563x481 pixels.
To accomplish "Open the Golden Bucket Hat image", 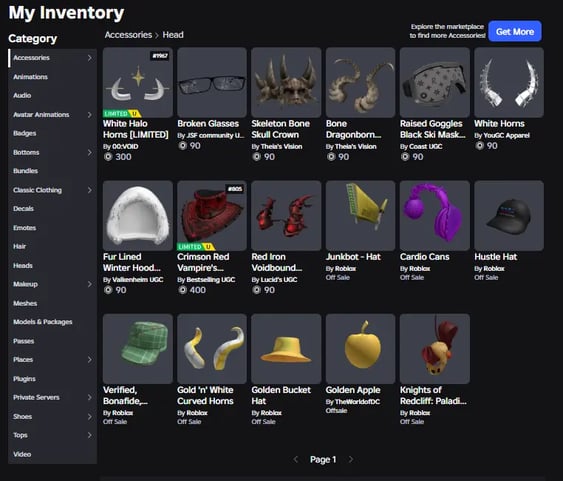I will pos(286,349).
